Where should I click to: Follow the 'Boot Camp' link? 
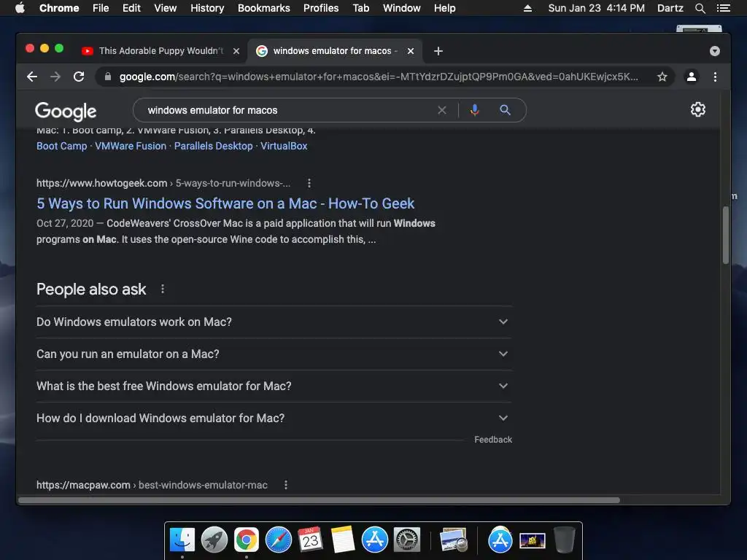pos(62,146)
